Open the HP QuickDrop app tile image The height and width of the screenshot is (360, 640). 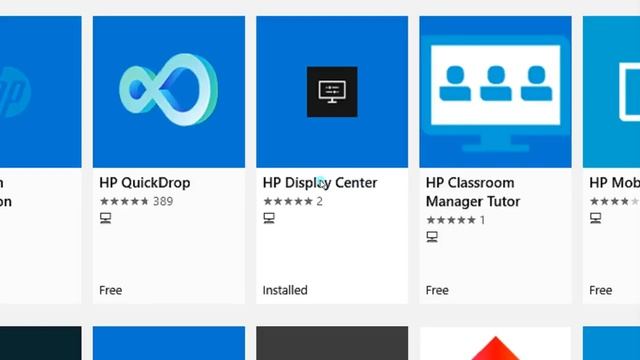coord(169,92)
